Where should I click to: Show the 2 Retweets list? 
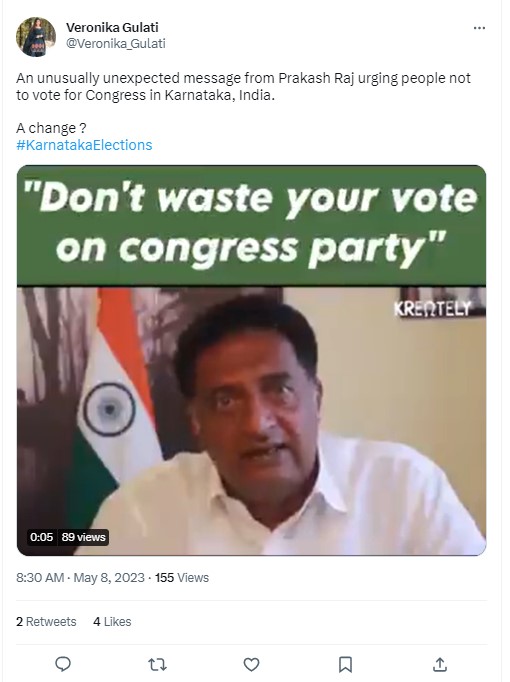[46, 622]
